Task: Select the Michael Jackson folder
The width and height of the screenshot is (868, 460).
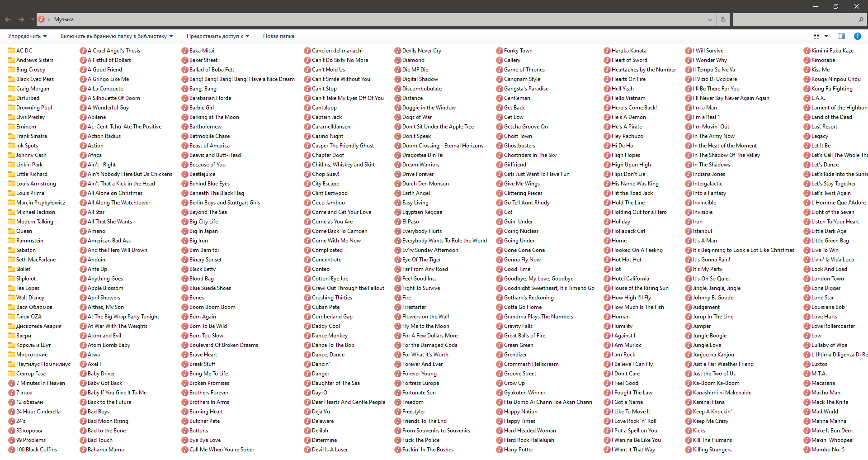Action: 32,212
